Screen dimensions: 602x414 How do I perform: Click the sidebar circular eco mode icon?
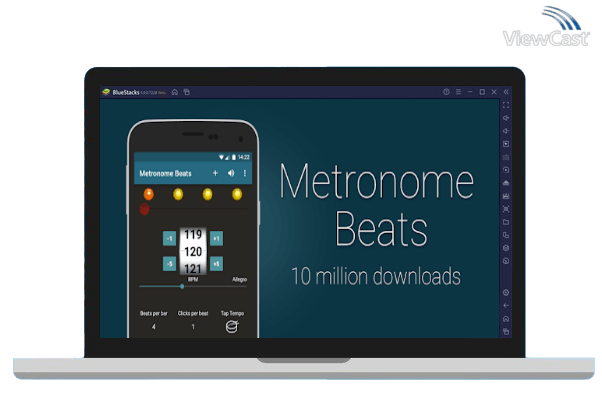coord(506,261)
